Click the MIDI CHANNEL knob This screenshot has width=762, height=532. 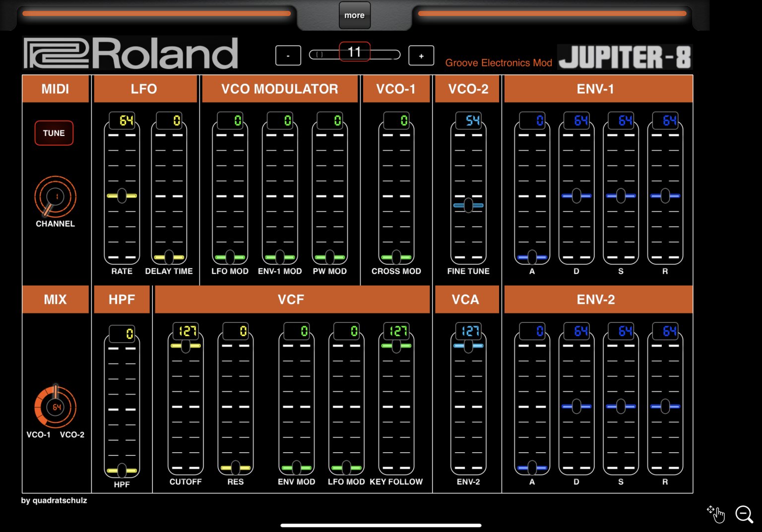[x=55, y=196]
